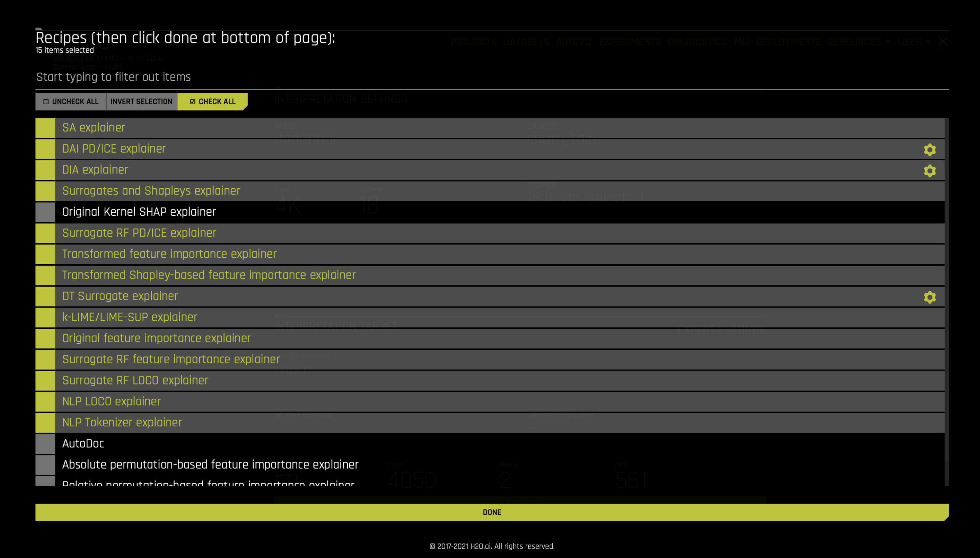Screen dimensions: 980x558
Task: Uncheck the k-LIME/LIME-SUP explainer
Action: click(45, 317)
